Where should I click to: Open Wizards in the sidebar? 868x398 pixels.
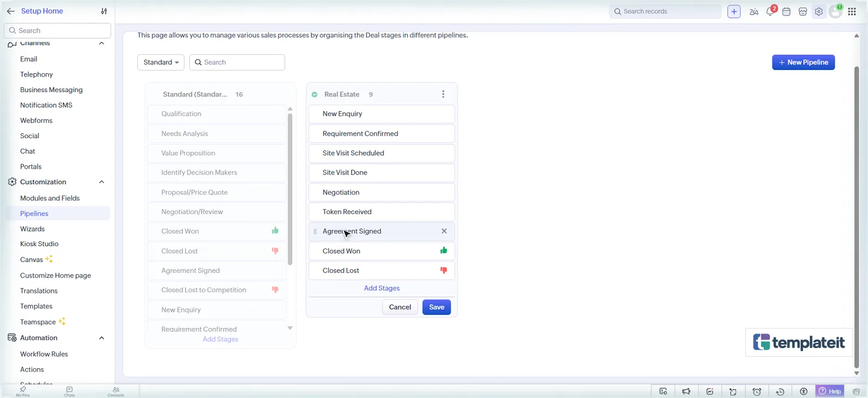click(x=33, y=229)
